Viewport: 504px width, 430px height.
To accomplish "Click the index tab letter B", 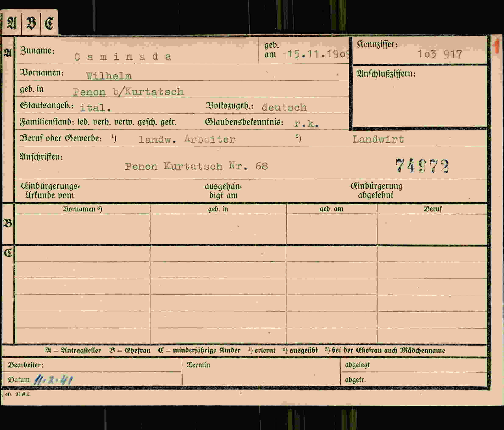I will click(31, 23).
